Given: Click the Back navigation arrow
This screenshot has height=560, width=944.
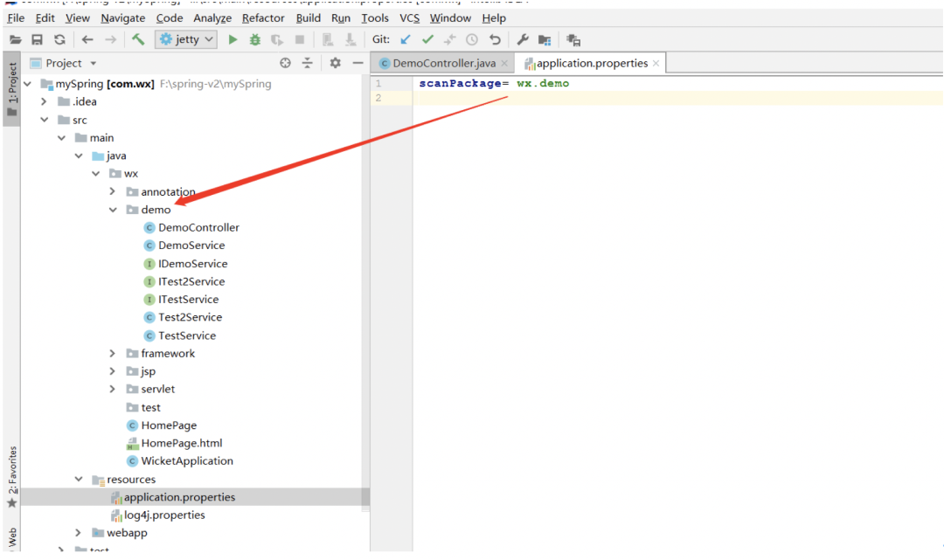Looking at the screenshot, I should [x=88, y=39].
